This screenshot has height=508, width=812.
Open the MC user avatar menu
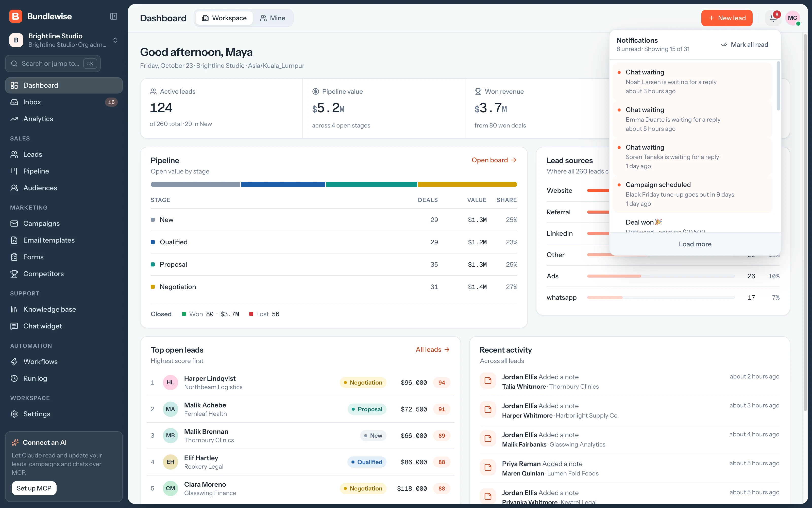coord(792,18)
